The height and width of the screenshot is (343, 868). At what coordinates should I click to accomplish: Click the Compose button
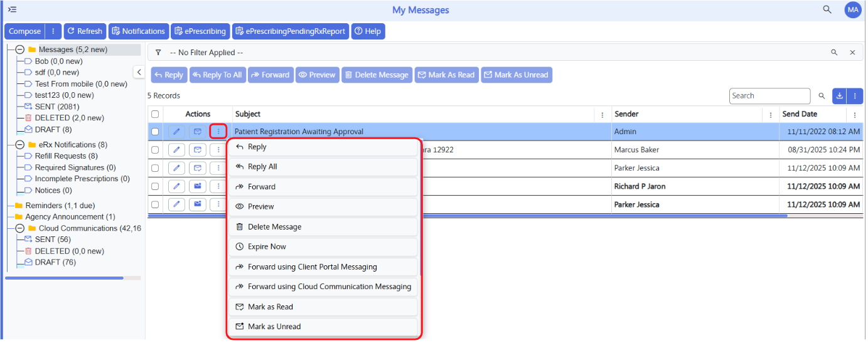click(25, 31)
